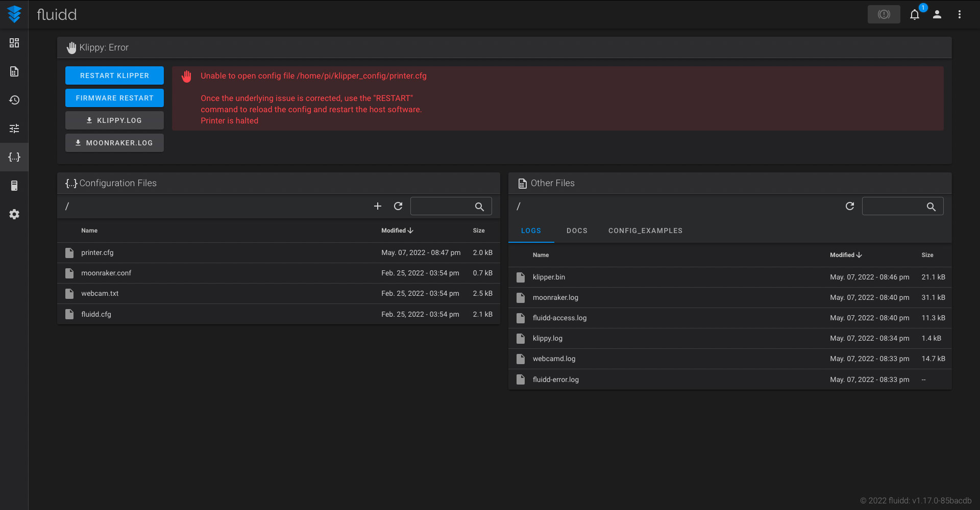Open the Dashboard sidebar icon
Image resolution: width=980 pixels, height=510 pixels.
14,43
